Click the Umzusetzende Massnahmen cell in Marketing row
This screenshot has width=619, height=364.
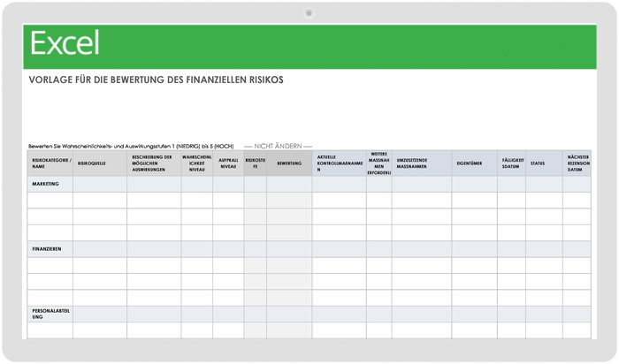point(422,184)
